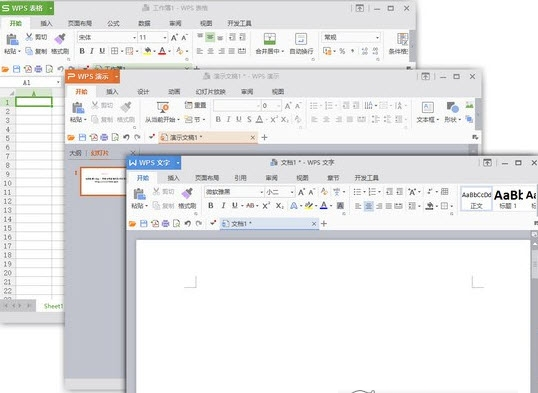Open WPS Writer application menu arrow
This screenshot has height=393, width=538.
tap(178, 163)
